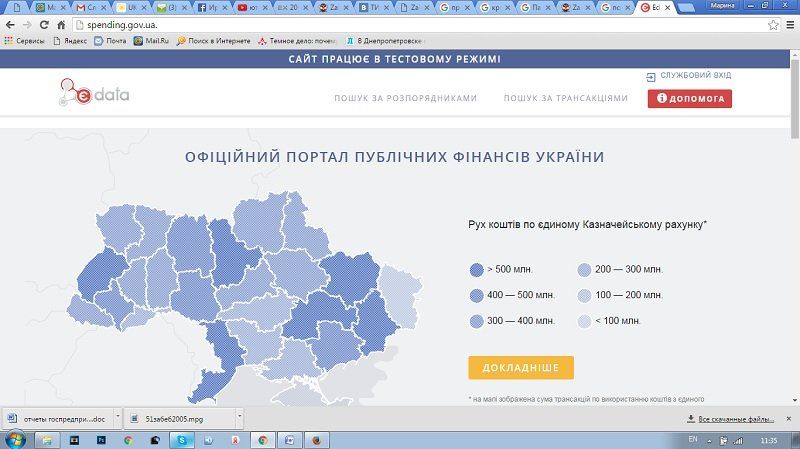Open the Все скачанные файлы link
The width and height of the screenshot is (800, 449).
click(x=734, y=418)
